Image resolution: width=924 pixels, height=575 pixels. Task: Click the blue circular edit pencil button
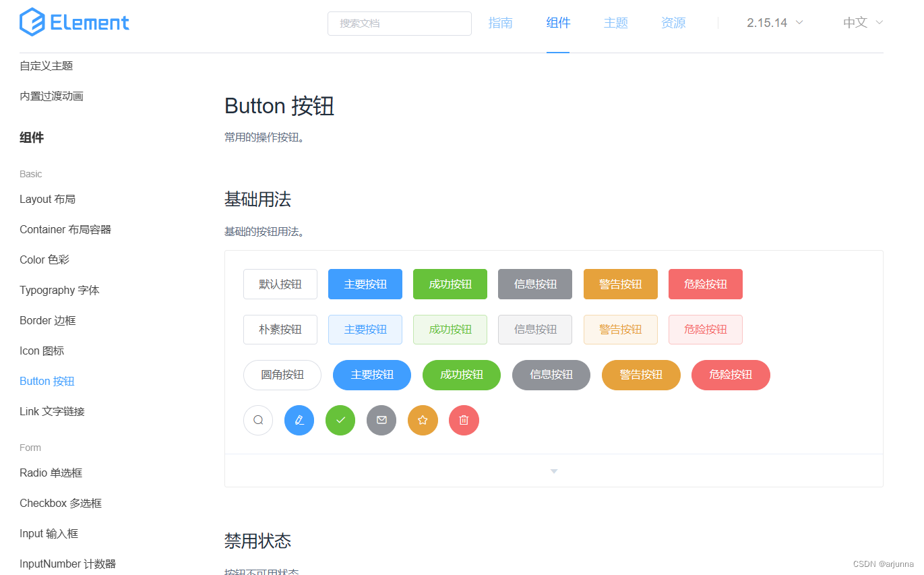299,420
